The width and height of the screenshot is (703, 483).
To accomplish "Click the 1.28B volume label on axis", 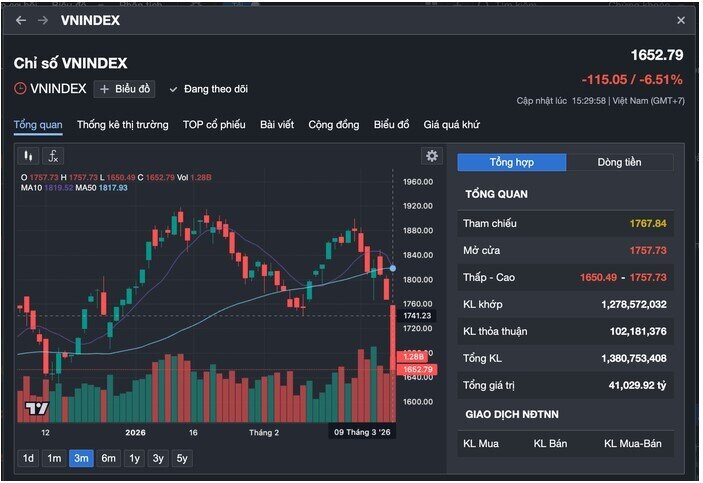I will tap(412, 357).
